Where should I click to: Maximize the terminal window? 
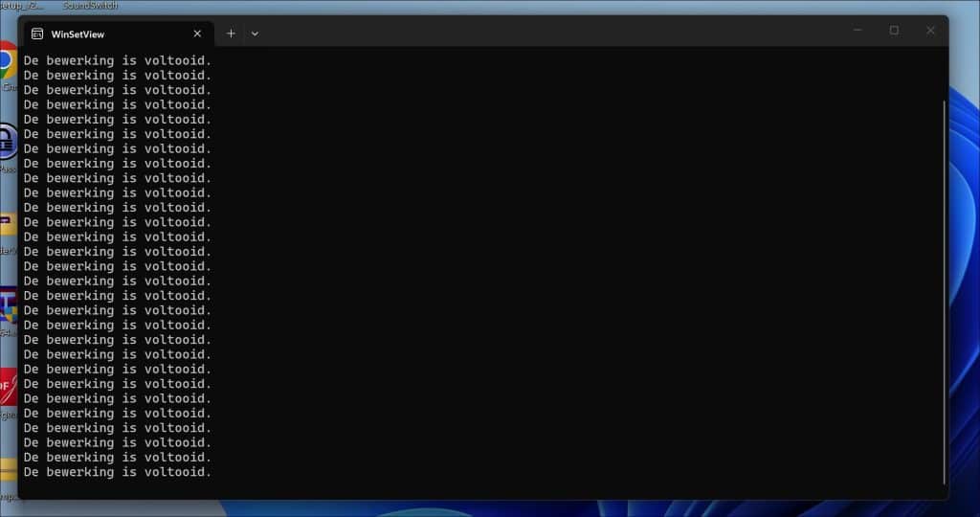point(895,30)
